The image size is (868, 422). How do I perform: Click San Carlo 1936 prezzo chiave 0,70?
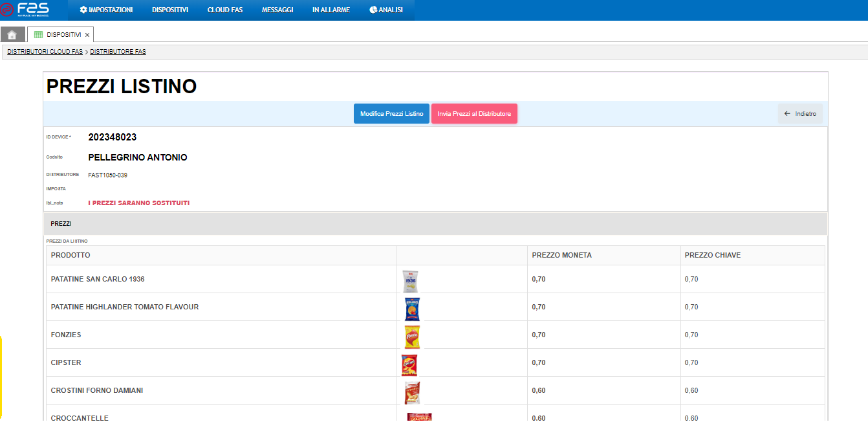(691, 279)
